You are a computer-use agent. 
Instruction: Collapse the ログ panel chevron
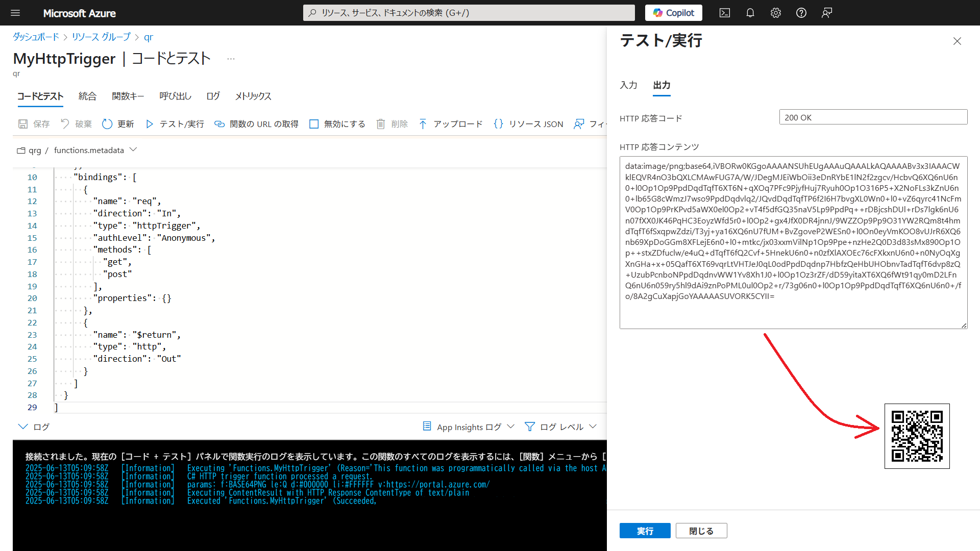23,427
